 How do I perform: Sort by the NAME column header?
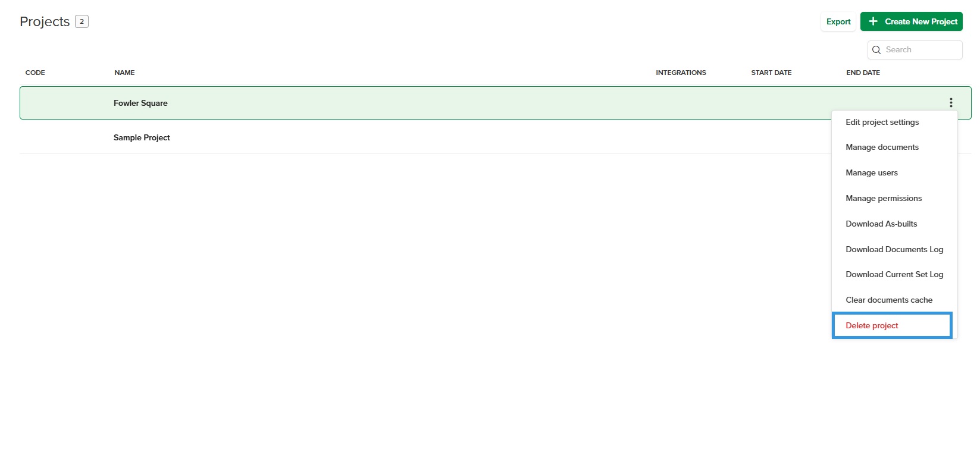(x=124, y=73)
